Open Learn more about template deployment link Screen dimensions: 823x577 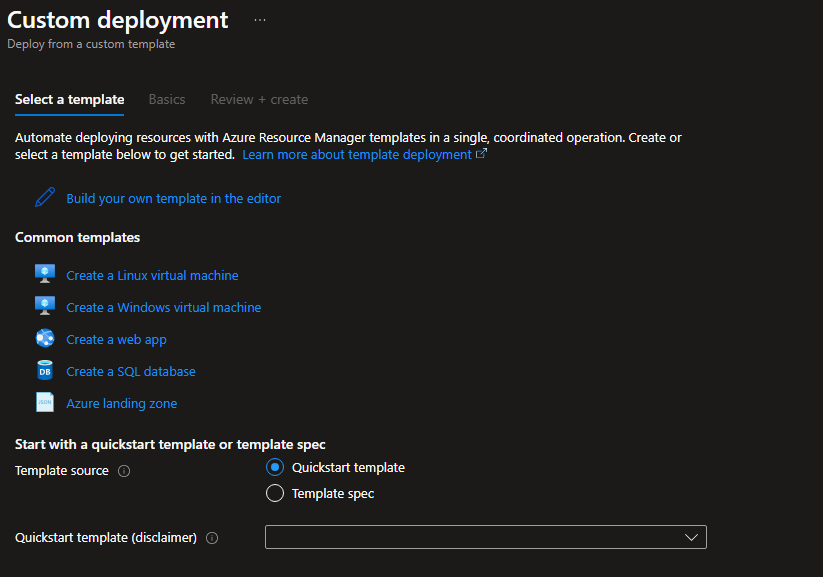click(357, 155)
